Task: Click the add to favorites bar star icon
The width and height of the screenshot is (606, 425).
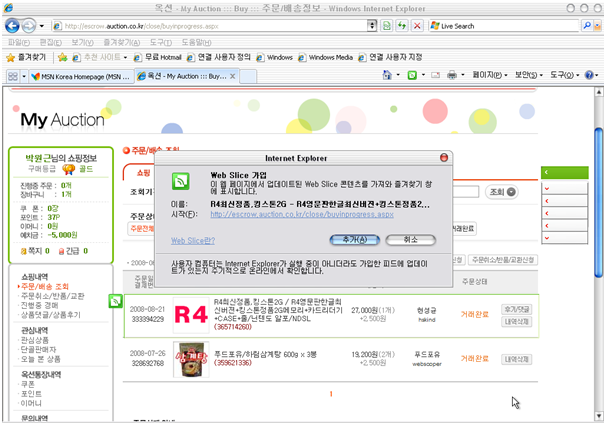Action: click(62, 58)
